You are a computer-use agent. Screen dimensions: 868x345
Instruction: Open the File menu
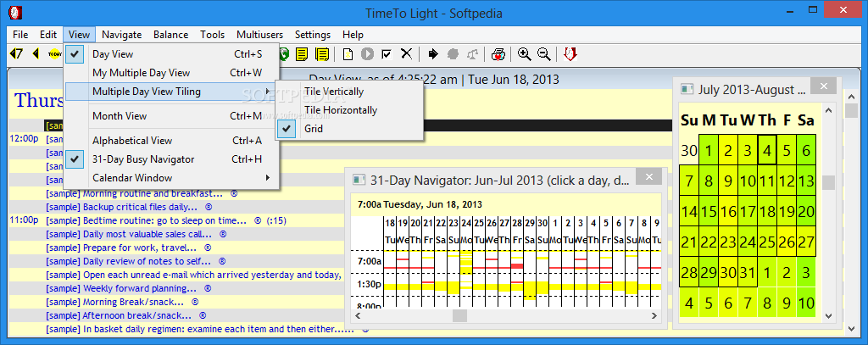[x=20, y=35]
